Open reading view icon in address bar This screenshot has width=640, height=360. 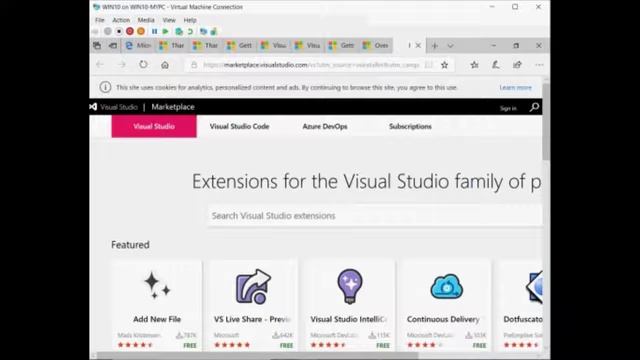[x=429, y=65]
